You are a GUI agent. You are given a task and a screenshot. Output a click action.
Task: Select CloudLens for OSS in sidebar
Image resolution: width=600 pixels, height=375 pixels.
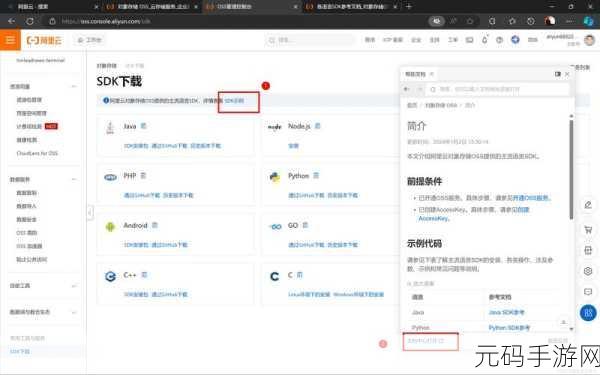coord(37,153)
